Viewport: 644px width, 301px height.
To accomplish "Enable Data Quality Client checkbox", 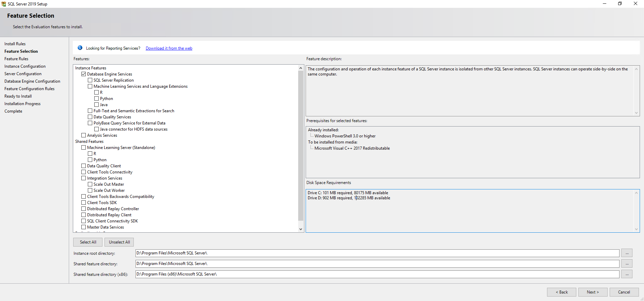I will 83,166.
